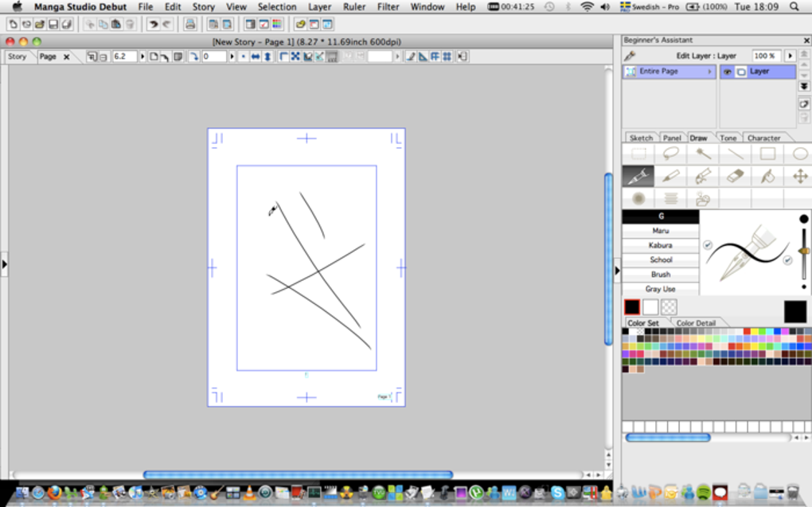Choose the Gray Use pen type
The height and width of the screenshot is (507, 812).
[x=660, y=288]
